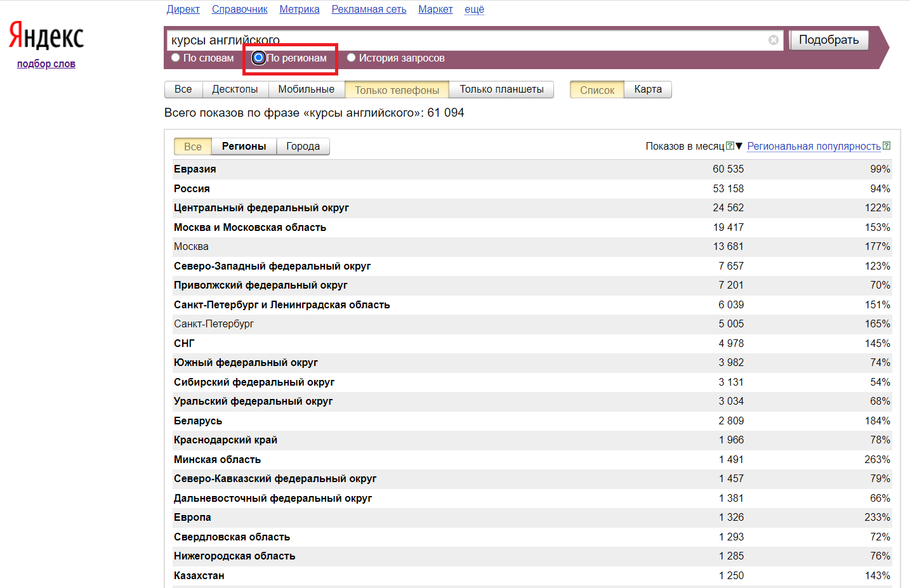Select the 'По словам' radio button

click(175, 57)
